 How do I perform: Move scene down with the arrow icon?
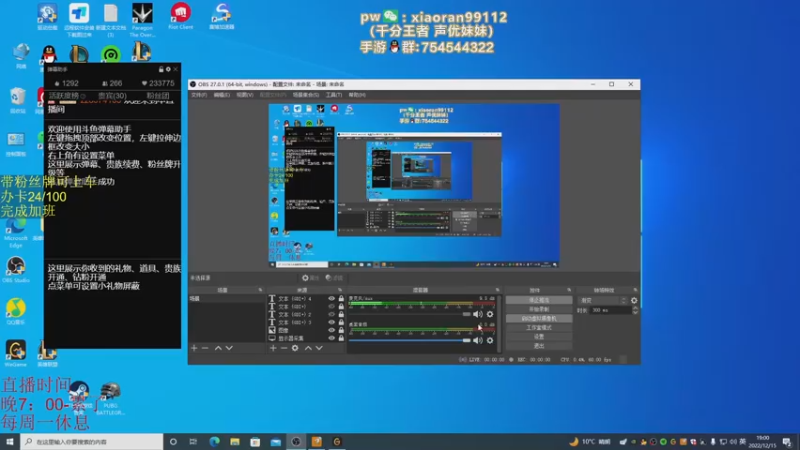coord(229,348)
